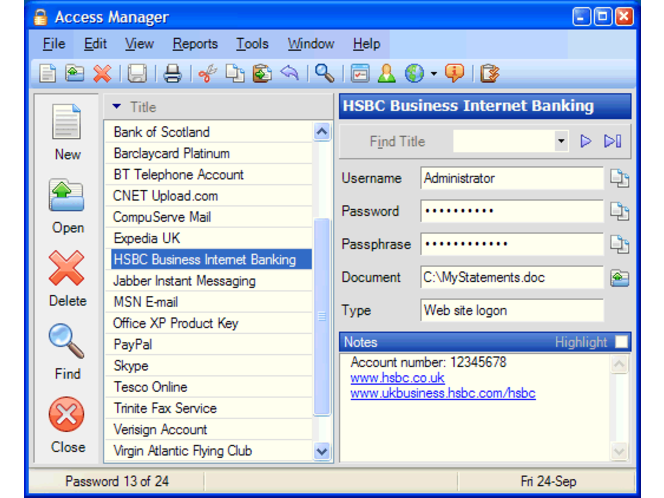Click the Print toolbar icon
The height and width of the screenshot is (498, 664).
(x=172, y=73)
